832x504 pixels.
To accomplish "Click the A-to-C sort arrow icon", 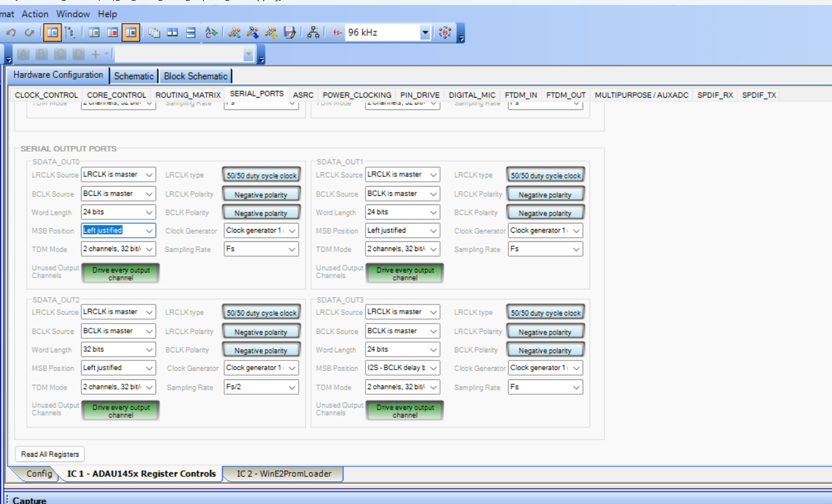I will point(211,33).
